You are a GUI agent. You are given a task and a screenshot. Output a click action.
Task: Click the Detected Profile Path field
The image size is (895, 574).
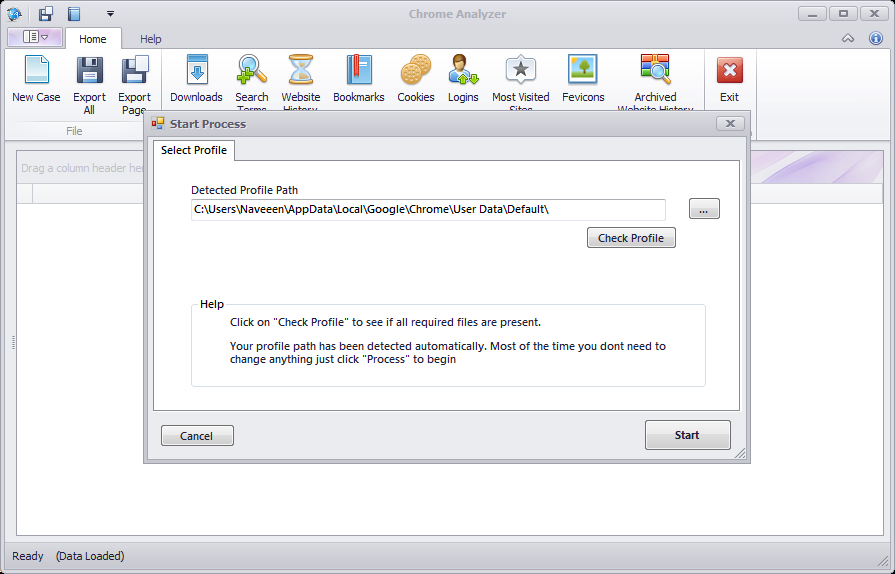point(428,209)
